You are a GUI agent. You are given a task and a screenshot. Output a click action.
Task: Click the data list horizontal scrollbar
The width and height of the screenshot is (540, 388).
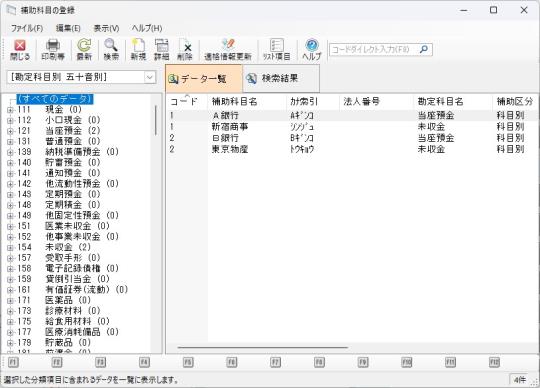[x=262, y=348]
